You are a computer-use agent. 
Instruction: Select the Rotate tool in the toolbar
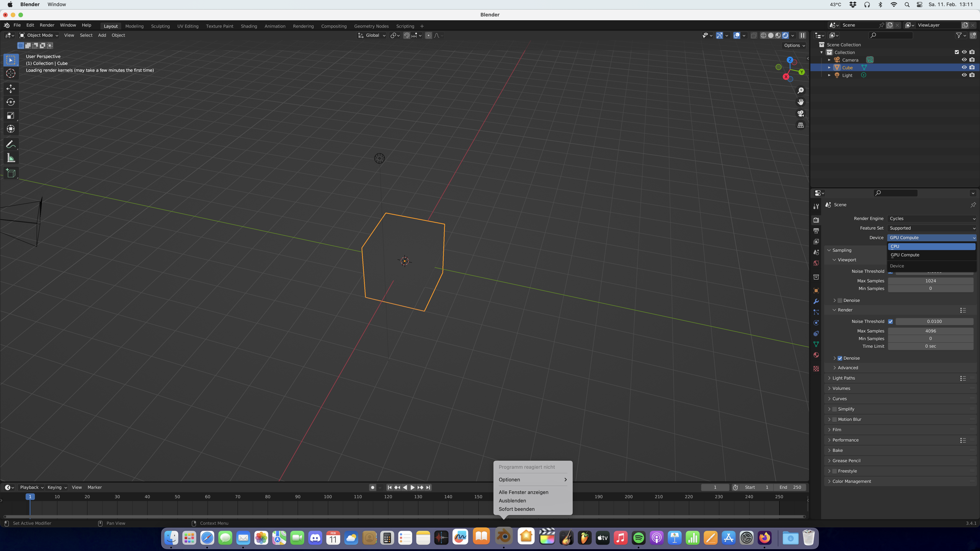(11, 102)
